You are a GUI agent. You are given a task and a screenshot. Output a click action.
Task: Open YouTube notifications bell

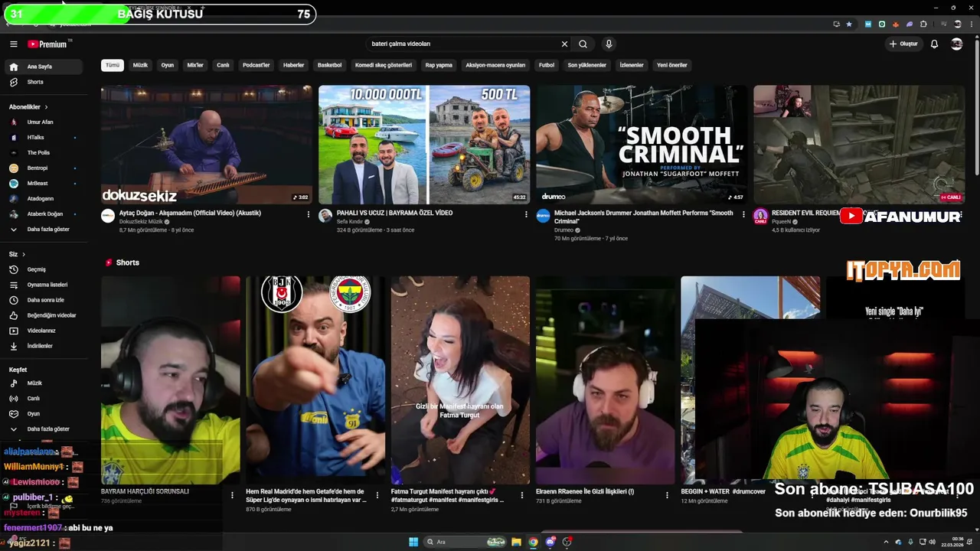tap(934, 44)
